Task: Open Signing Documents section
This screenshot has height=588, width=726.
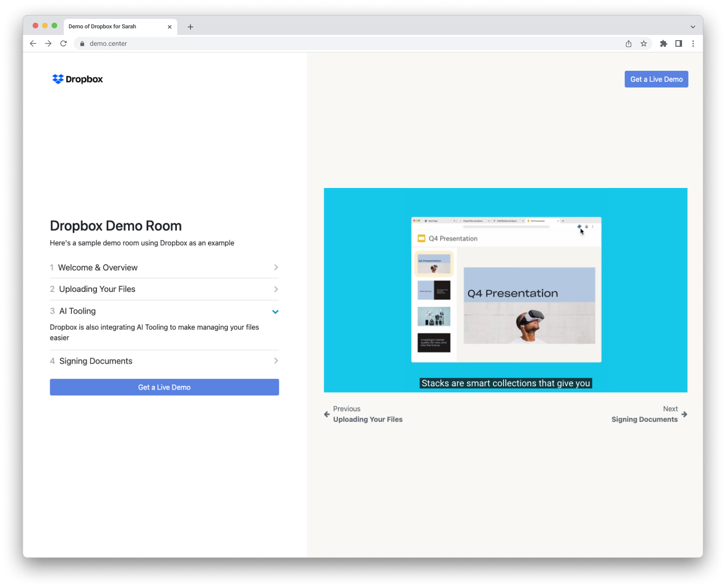Action: click(x=164, y=361)
